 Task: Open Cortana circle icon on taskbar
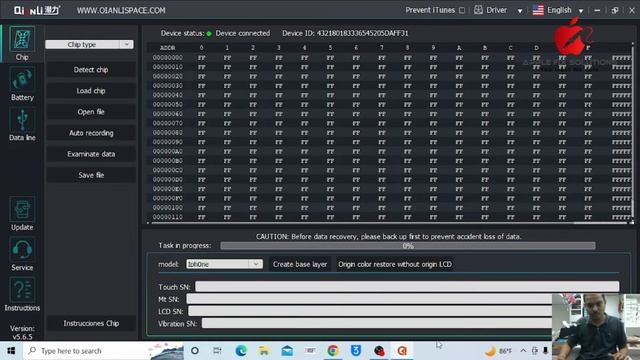pos(195,351)
